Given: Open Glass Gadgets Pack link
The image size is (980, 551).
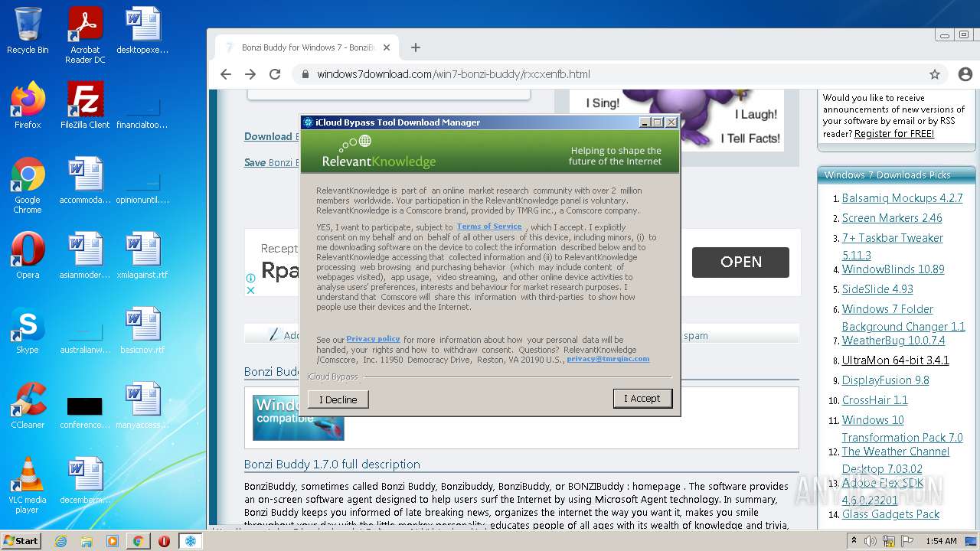Looking at the screenshot, I should coord(890,514).
